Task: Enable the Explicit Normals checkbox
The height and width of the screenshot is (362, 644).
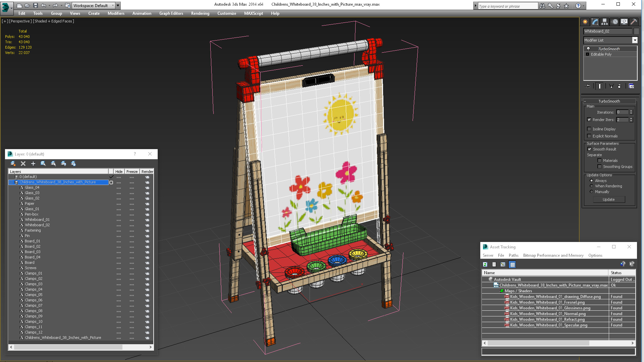Action: tap(589, 136)
